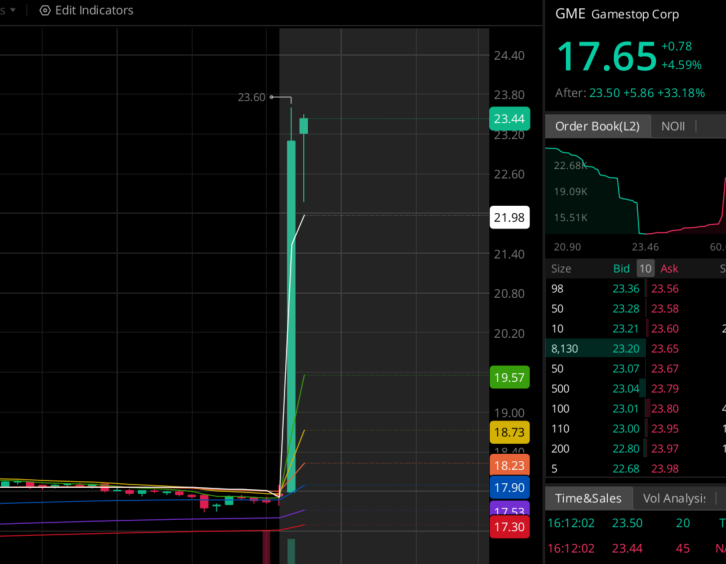Click the 23.60 high price marker

click(x=251, y=97)
